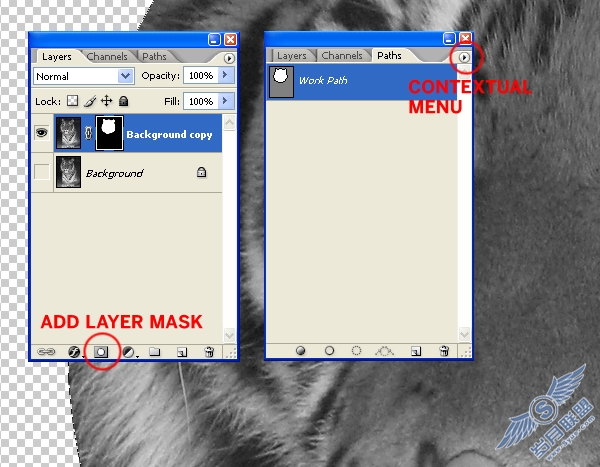The image size is (600, 467).
Task: Switch to Channels tab in right panel
Action: (x=342, y=56)
